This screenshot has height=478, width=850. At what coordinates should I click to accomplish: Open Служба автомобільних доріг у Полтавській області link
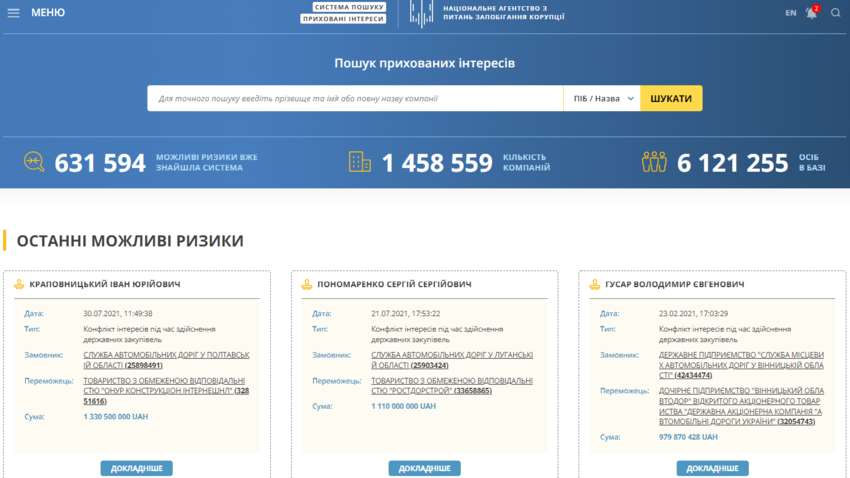(x=166, y=360)
